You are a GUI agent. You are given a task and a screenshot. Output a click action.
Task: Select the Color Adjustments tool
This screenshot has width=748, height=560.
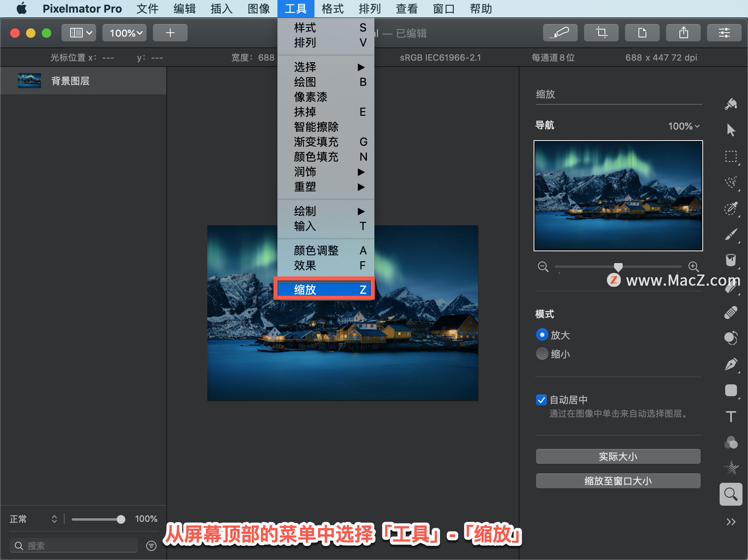[731, 442]
